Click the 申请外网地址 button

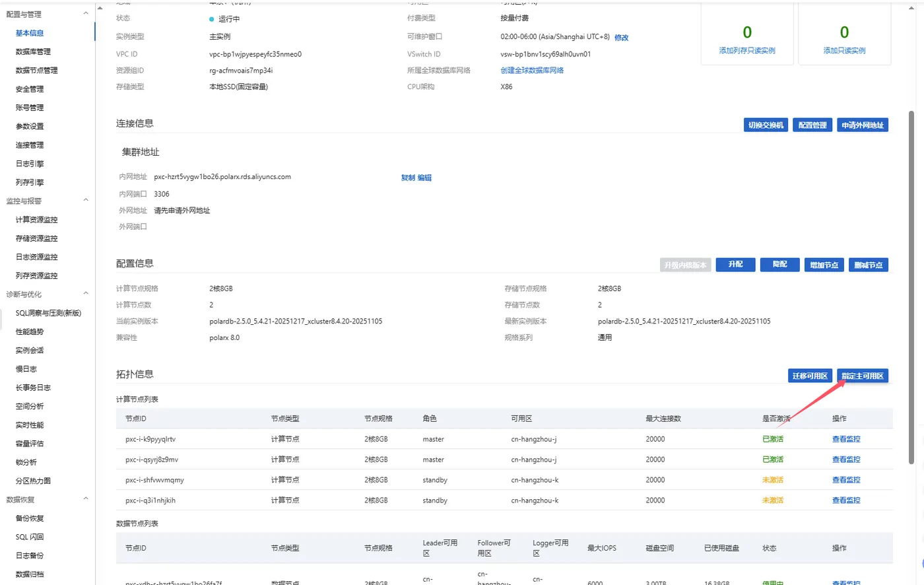pyautogui.click(x=863, y=125)
